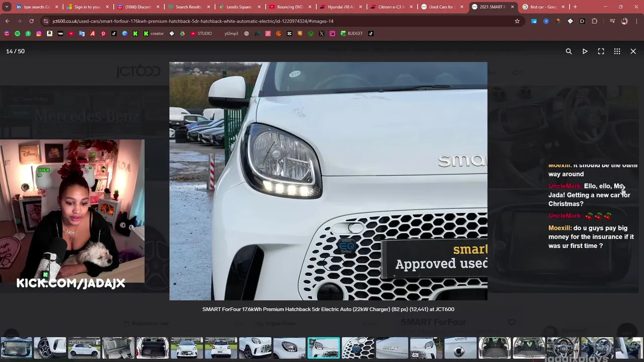
Task: Open the ChatGPT bookmark
Action: [247, 33]
